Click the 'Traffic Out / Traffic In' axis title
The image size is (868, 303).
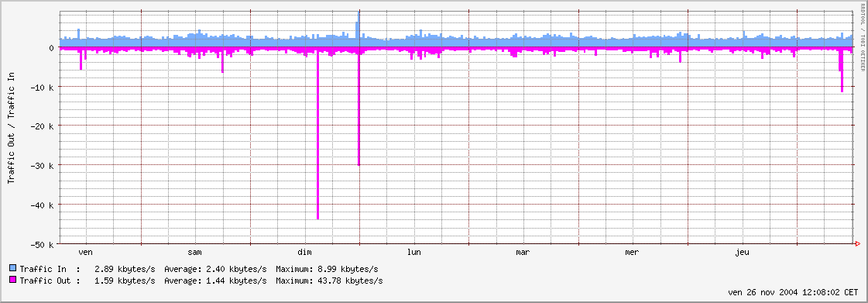click(x=10, y=127)
